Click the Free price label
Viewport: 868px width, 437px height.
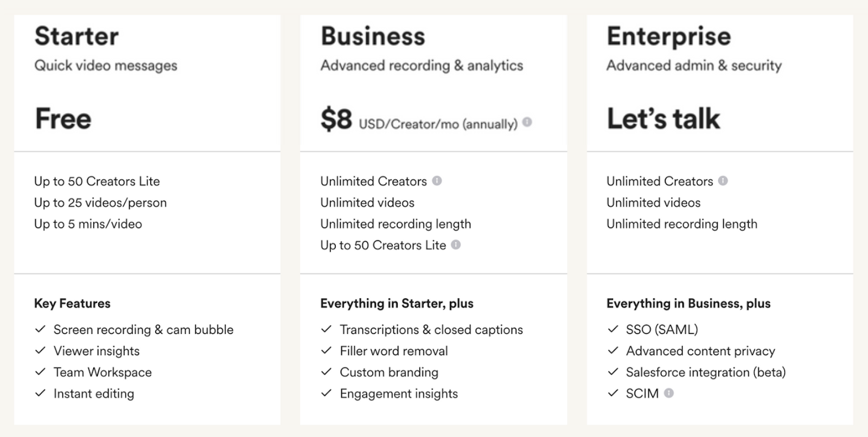[63, 119]
